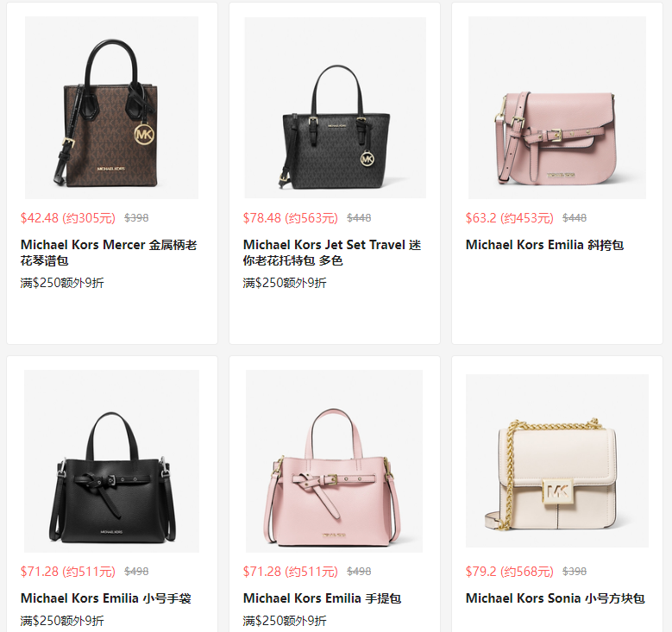Open the brown Mercer signature bag image
672x632 pixels.
coord(111,108)
